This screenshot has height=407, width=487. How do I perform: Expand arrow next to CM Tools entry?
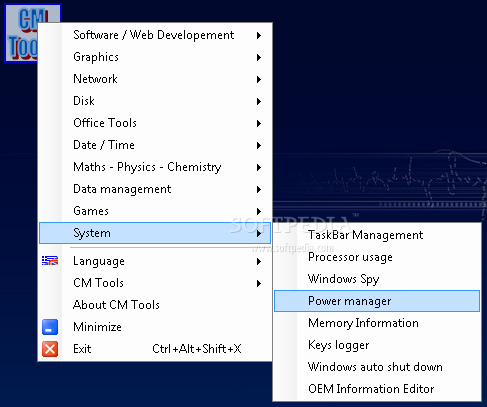pyautogui.click(x=259, y=283)
